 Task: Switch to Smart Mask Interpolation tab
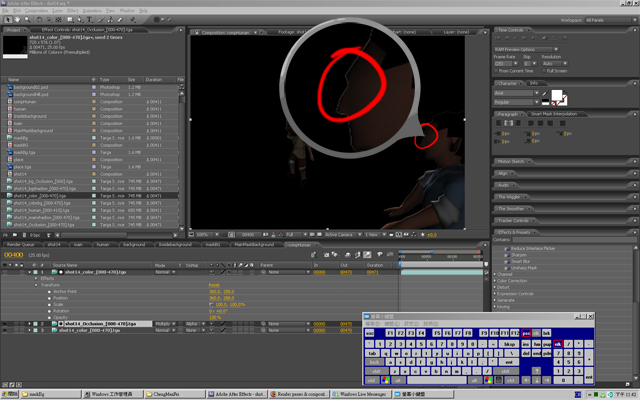tap(554, 114)
